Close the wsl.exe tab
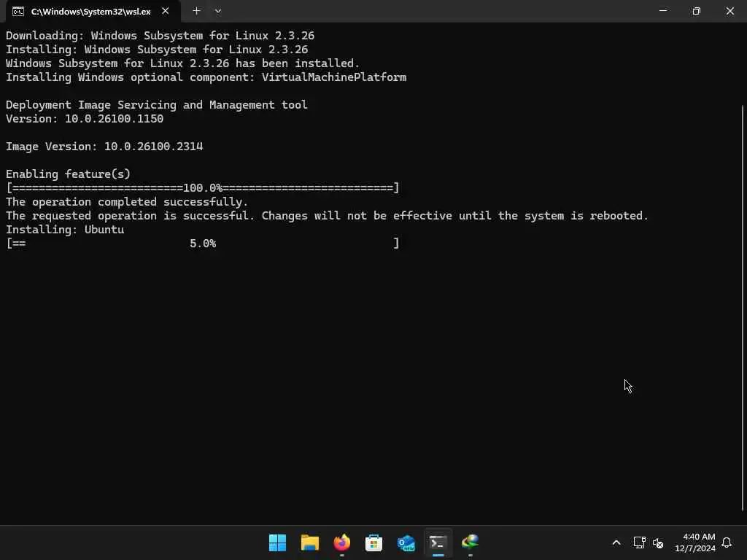Screen dimensions: 747x560 [x=166, y=11]
